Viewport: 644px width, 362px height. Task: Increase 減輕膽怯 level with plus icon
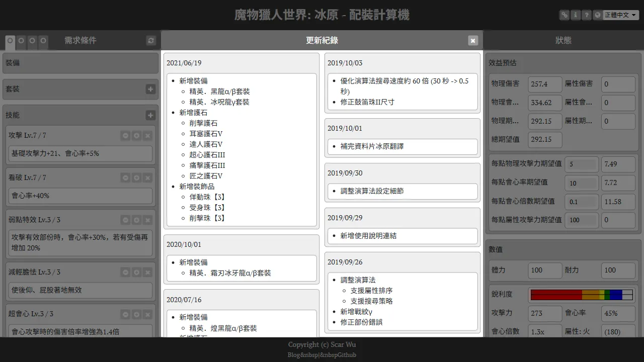[x=136, y=272]
